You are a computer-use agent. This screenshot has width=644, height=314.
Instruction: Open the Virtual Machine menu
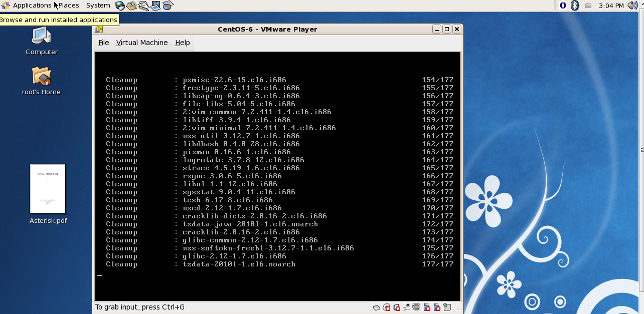[142, 43]
